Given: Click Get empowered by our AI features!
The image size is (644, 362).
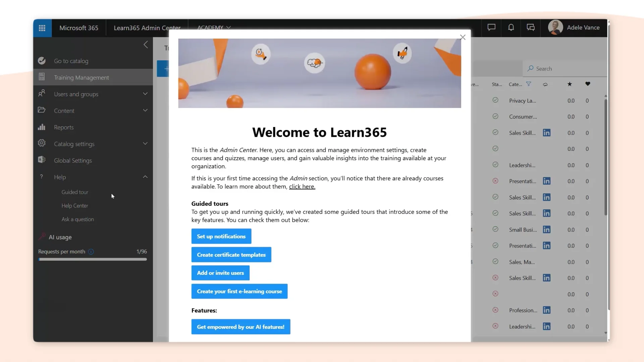Looking at the screenshot, I should point(241,327).
